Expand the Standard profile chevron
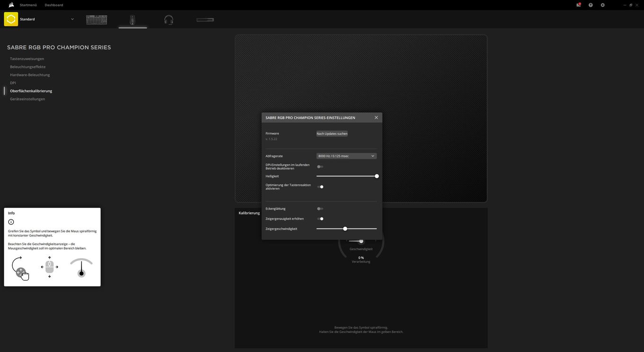Image resolution: width=644 pixels, height=352 pixels. click(x=72, y=19)
